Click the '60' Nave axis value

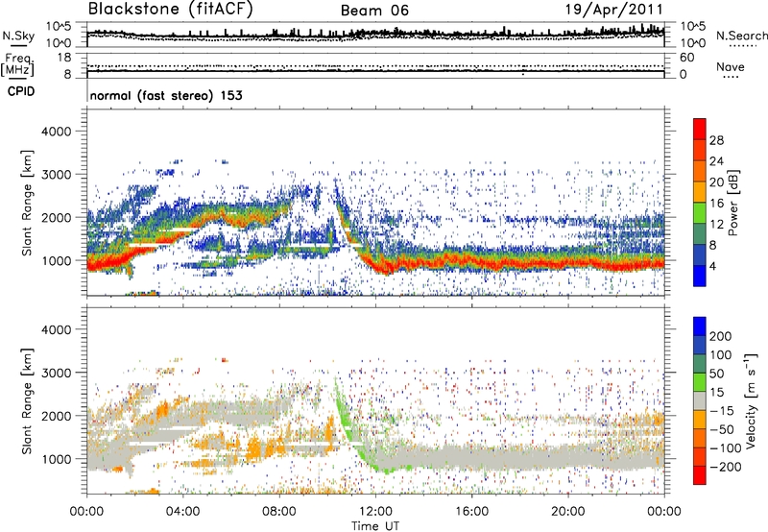(x=686, y=58)
